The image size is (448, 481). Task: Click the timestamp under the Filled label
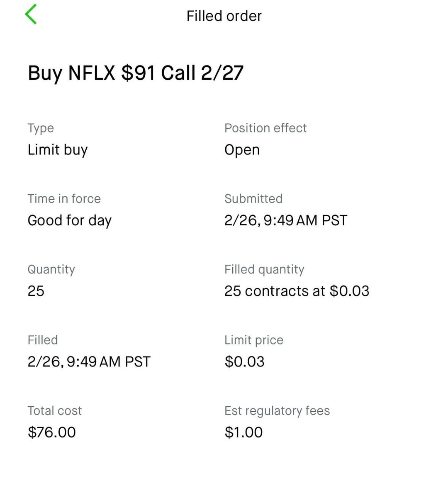click(89, 361)
